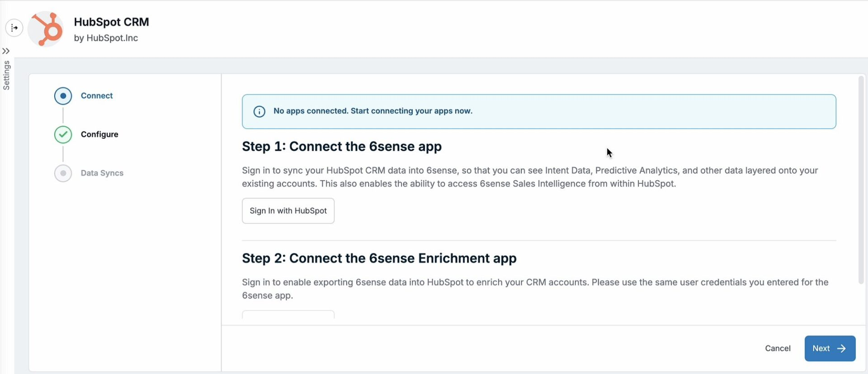Click the 'No apps connected' banner message

(x=373, y=111)
